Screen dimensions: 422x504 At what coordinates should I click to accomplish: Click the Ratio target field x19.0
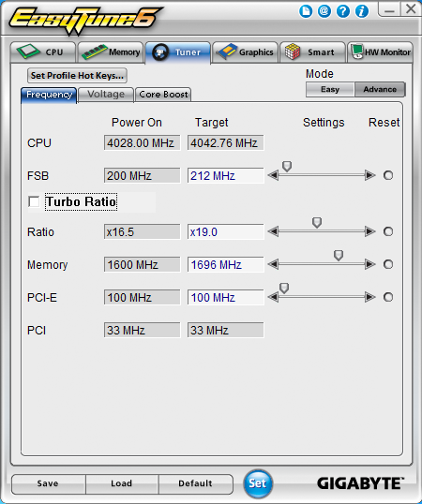[225, 231]
